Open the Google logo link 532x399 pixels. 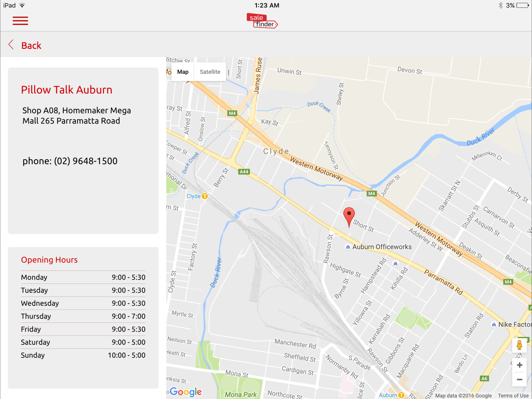pos(185,392)
